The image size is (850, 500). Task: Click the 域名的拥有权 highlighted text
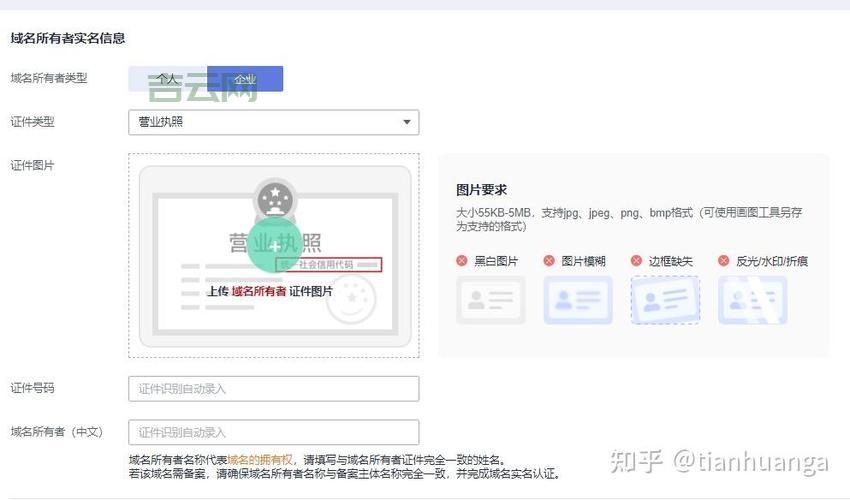260,460
